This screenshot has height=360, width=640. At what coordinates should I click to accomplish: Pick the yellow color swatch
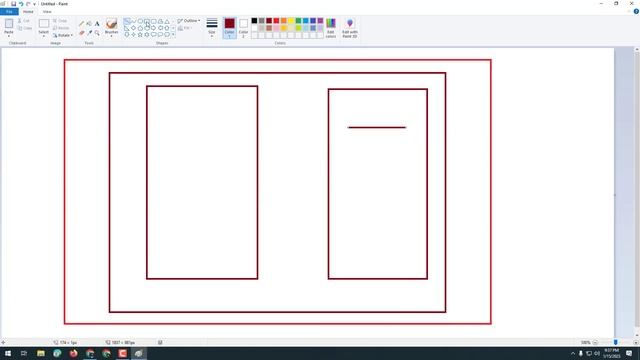(291, 21)
